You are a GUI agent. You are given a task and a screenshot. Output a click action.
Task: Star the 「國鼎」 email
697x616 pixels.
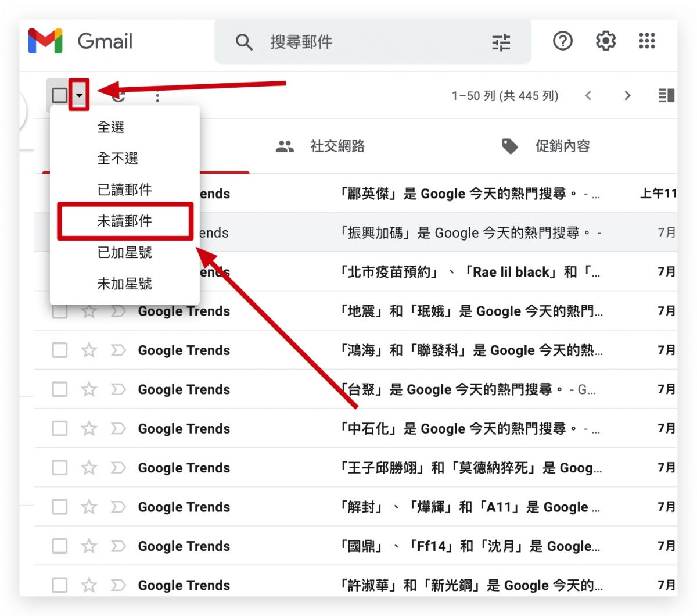(x=89, y=546)
